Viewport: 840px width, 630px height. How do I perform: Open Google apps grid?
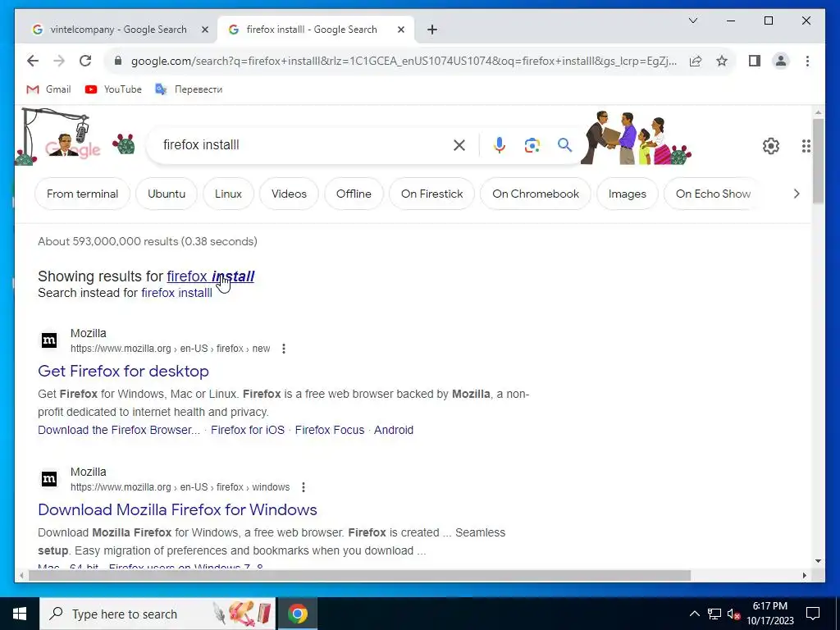pos(806,146)
